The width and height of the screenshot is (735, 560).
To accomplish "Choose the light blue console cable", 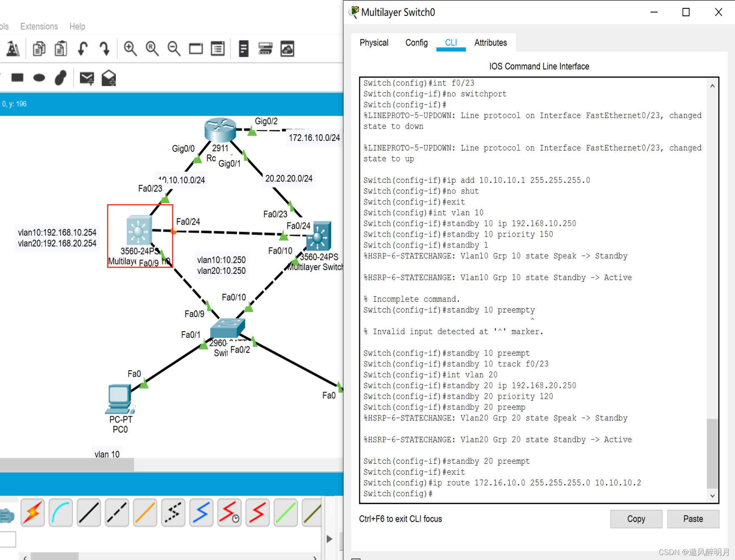I will [61, 512].
